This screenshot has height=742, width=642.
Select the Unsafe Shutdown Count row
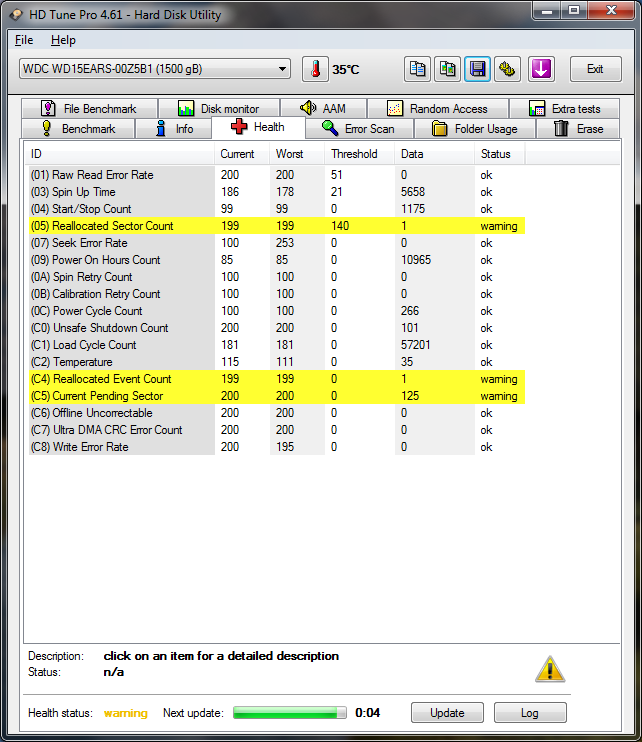(277, 327)
